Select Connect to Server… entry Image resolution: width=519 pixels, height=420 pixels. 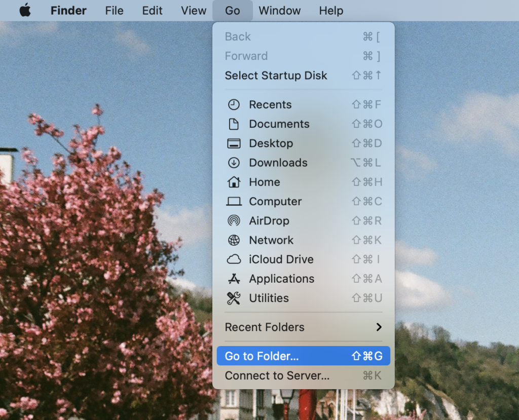coord(277,376)
